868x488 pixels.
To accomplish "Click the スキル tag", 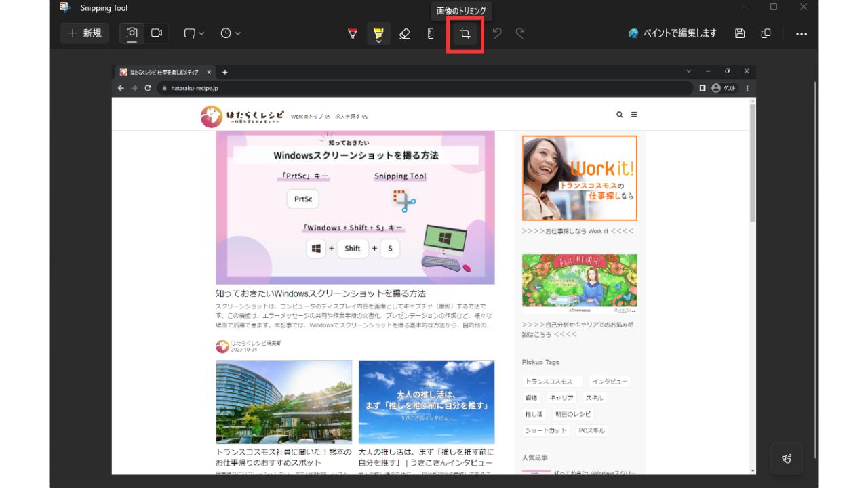I will coord(595,398).
